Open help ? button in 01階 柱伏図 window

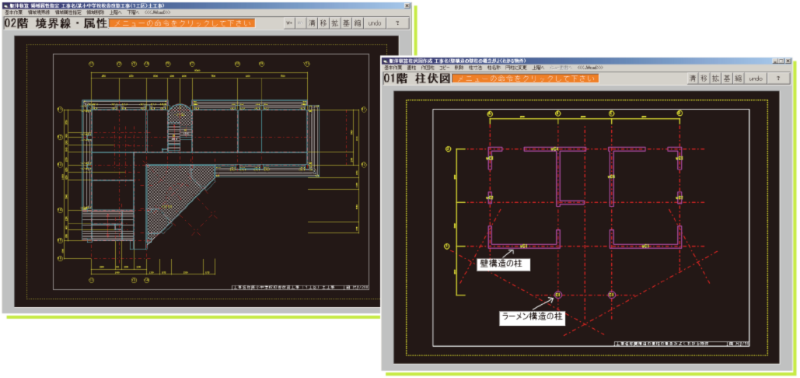pyautogui.click(x=778, y=79)
